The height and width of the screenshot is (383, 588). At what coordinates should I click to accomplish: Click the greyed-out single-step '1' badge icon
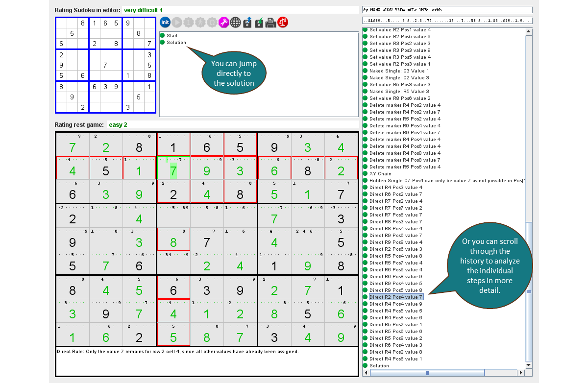(189, 22)
